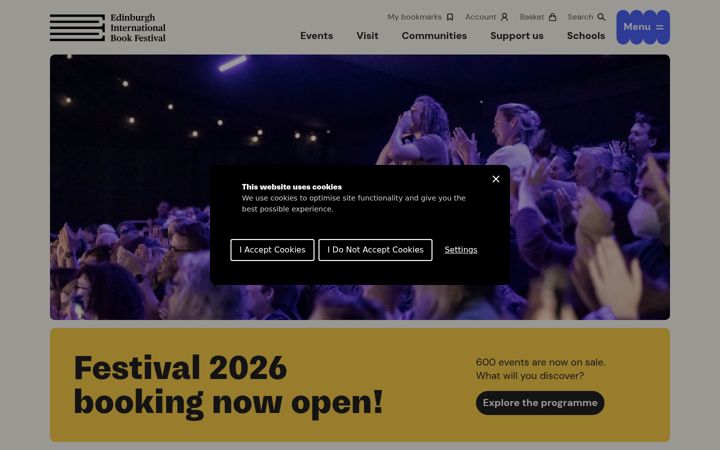Open the Visit navigation item

(x=367, y=36)
